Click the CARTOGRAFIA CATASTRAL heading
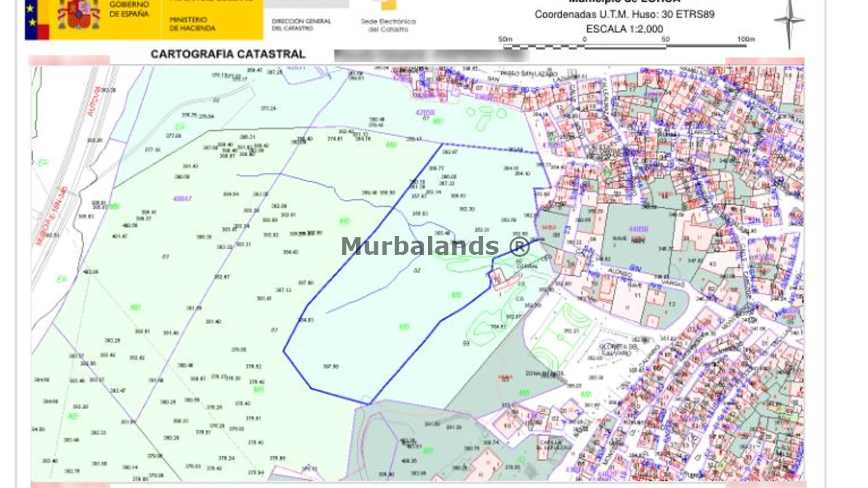Screen dimensions: 868x488 [228, 54]
